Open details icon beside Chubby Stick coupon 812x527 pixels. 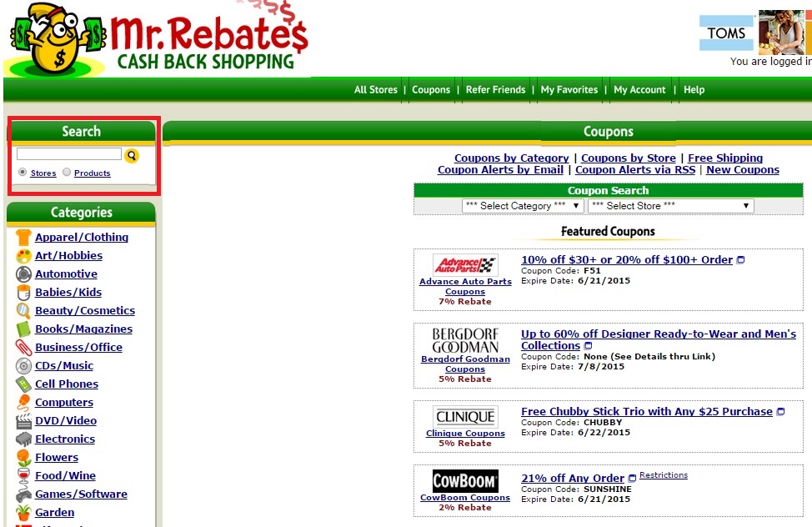click(x=781, y=412)
